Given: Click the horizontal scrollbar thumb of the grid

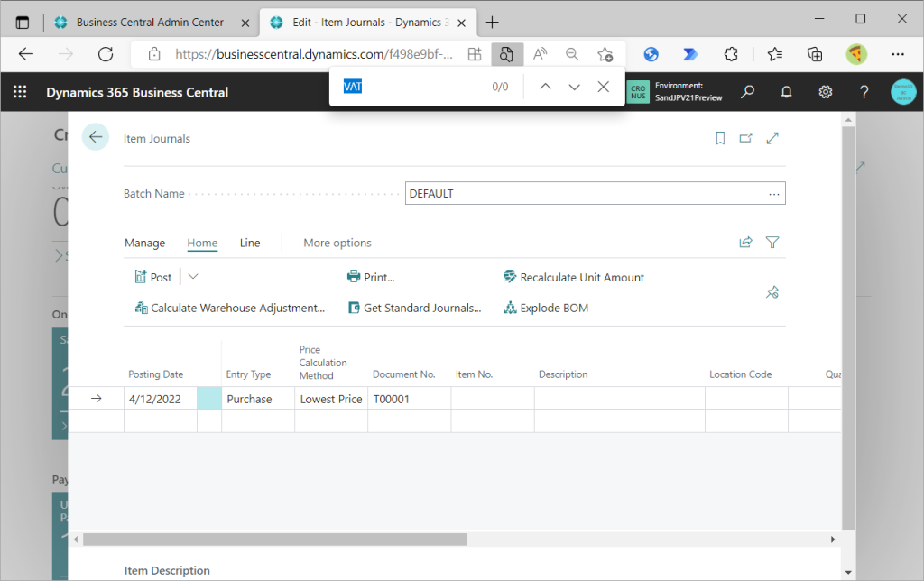Looking at the screenshot, I should click(275, 539).
